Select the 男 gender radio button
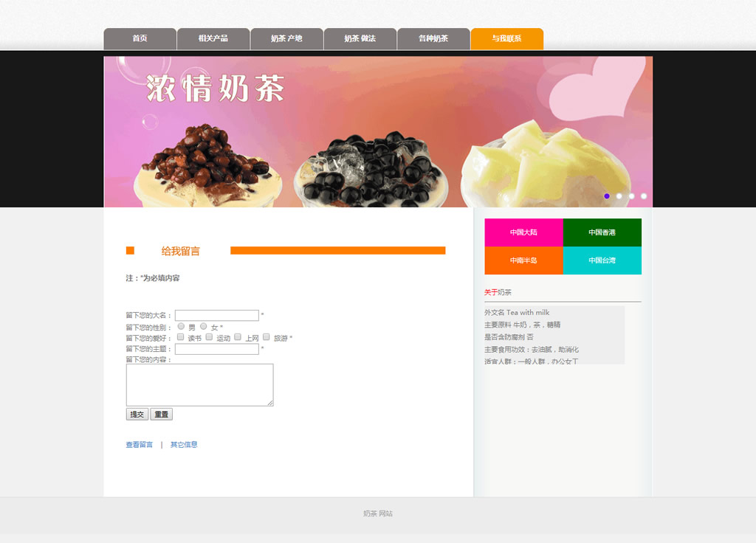Screen dimensions: 756x543 click(182, 326)
